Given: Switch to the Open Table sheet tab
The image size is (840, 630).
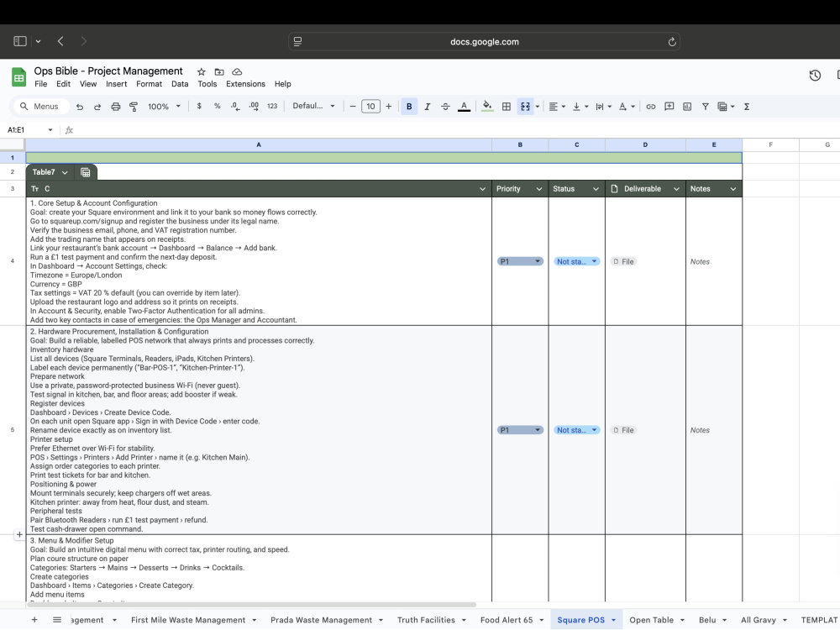Looking at the screenshot, I should point(652,620).
